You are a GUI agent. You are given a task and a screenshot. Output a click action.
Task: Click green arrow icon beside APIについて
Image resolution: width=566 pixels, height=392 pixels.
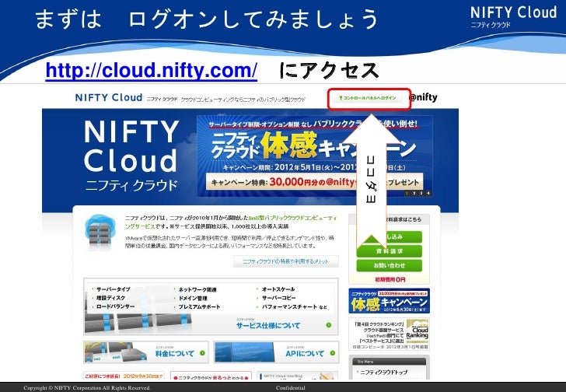tap(333, 353)
